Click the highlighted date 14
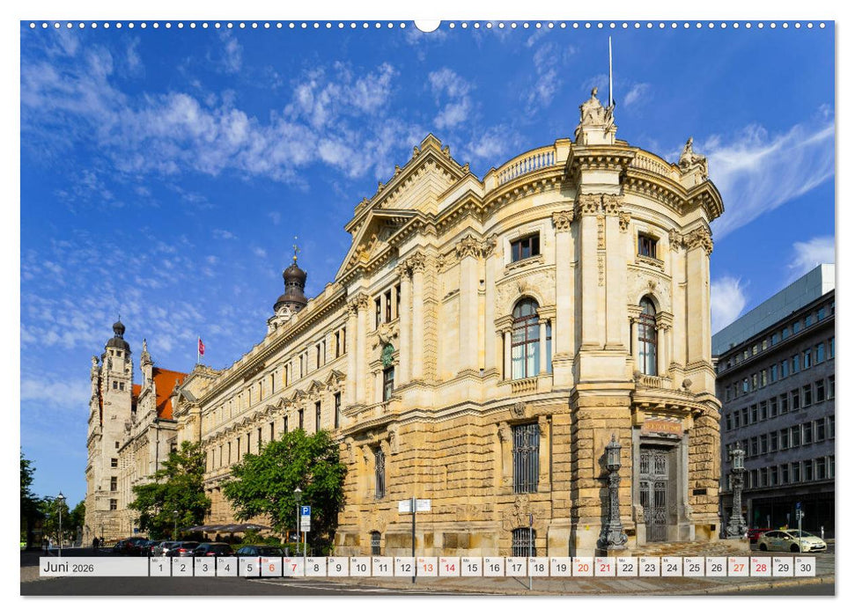 coord(452,568)
